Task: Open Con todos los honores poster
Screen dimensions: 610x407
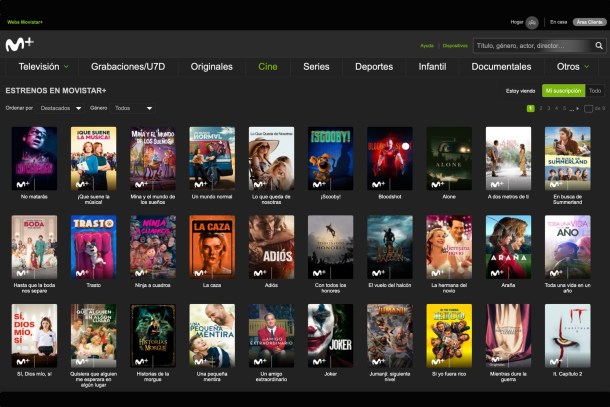Action: click(331, 247)
